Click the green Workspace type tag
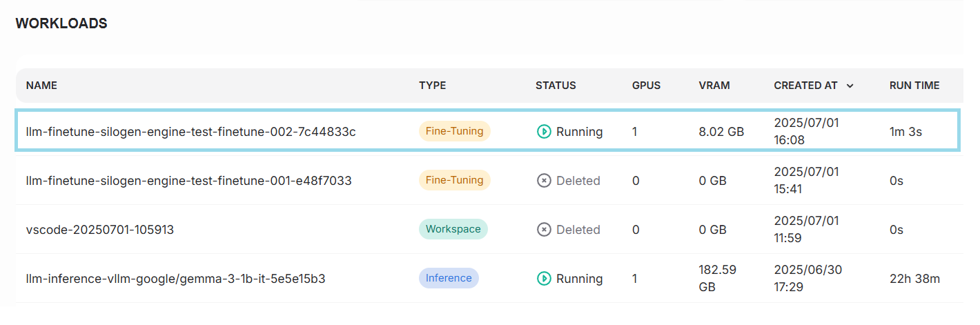This screenshot has height=325, width=980. tap(453, 229)
